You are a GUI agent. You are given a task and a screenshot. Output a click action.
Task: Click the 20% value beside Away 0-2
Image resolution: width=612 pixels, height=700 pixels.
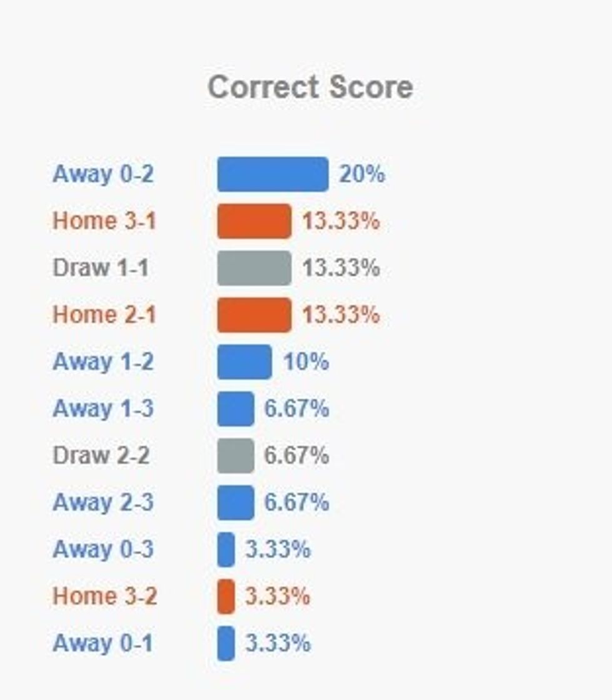coord(362,174)
